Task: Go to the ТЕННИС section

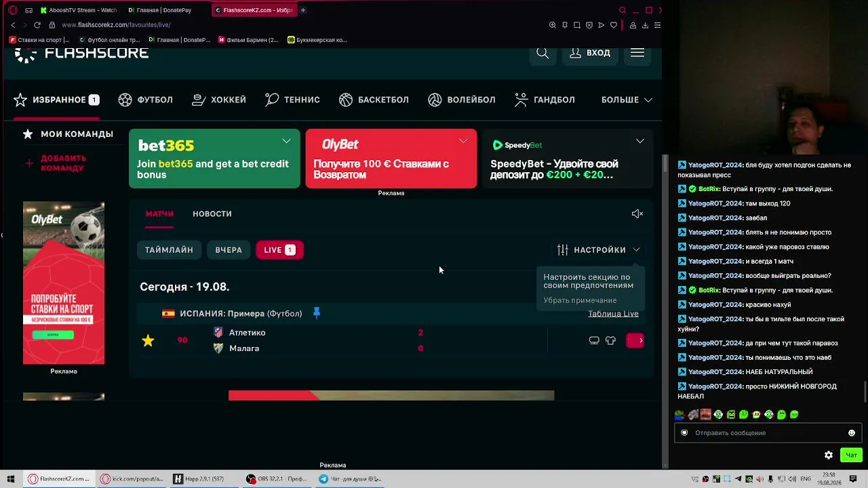Action: (292, 100)
